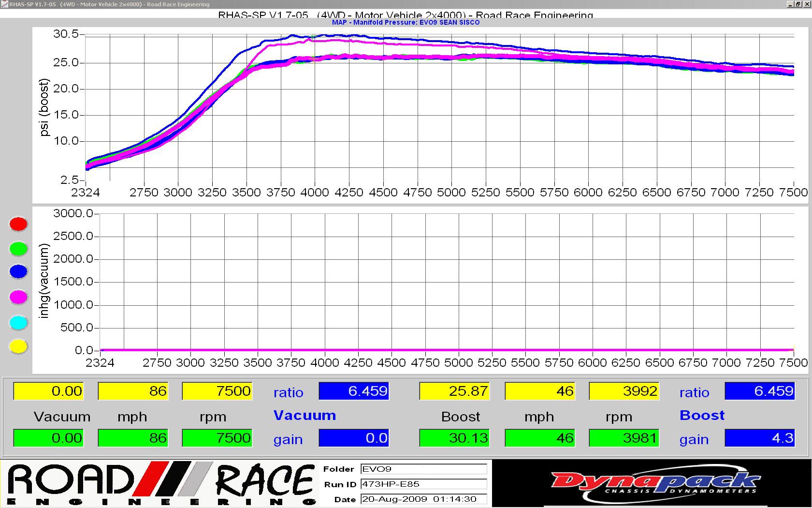Close the RHAS-SP window
Screen dimensions: 812x508
tap(807, 4)
